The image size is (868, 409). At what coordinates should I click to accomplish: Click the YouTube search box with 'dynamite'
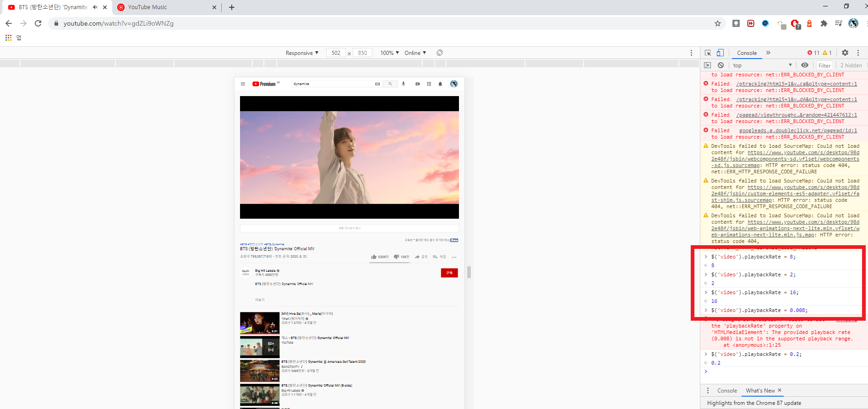(332, 84)
